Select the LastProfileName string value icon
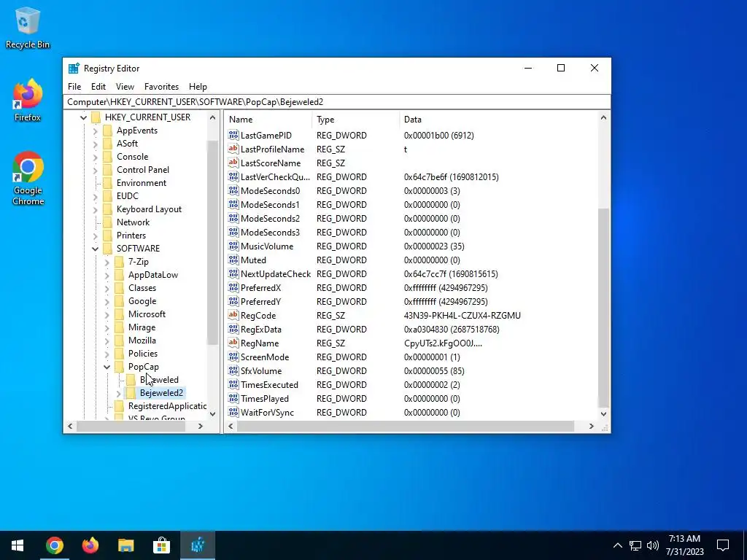Screen dimensions: 747x560 pos(233,149)
